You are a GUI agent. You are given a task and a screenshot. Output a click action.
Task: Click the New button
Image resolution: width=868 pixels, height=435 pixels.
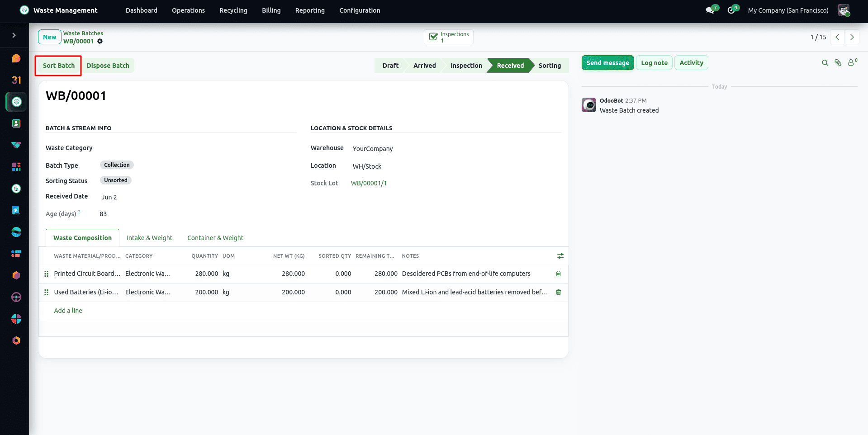tap(50, 37)
